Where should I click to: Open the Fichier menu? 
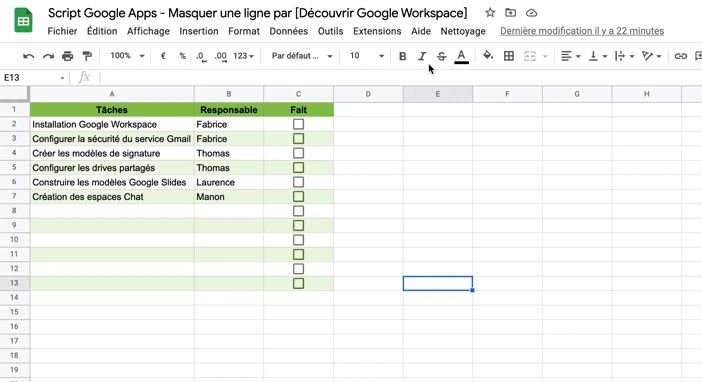(x=62, y=31)
